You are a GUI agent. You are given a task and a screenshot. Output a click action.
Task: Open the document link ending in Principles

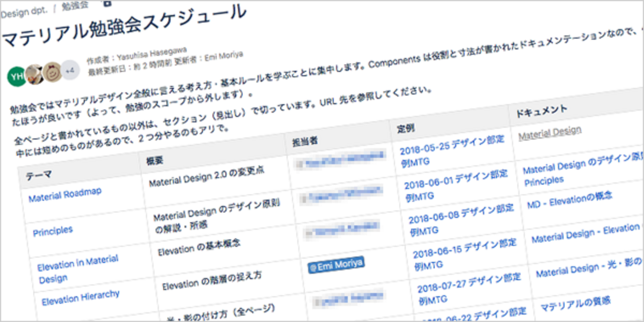point(583,171)
